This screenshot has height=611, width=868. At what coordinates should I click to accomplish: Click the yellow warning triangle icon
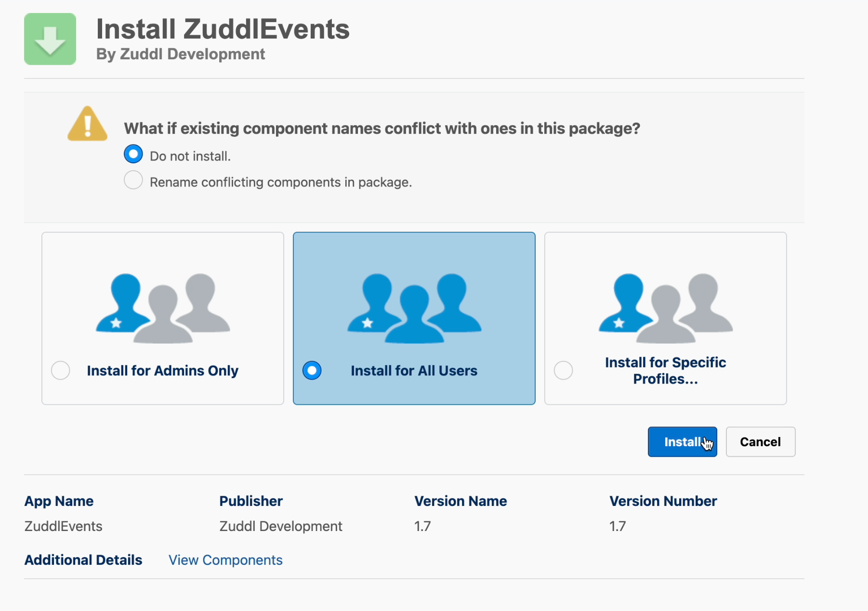tap(87, 124)
